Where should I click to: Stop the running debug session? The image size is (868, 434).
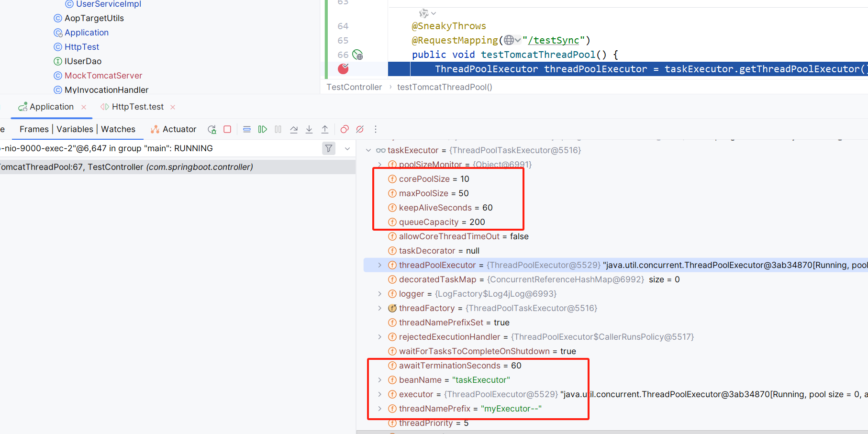coord(227,129)
